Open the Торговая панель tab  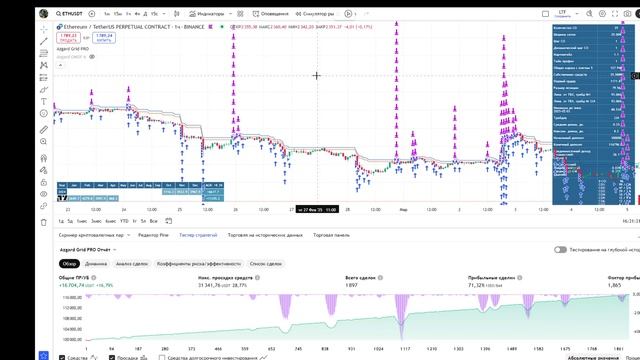click(331, 235)
